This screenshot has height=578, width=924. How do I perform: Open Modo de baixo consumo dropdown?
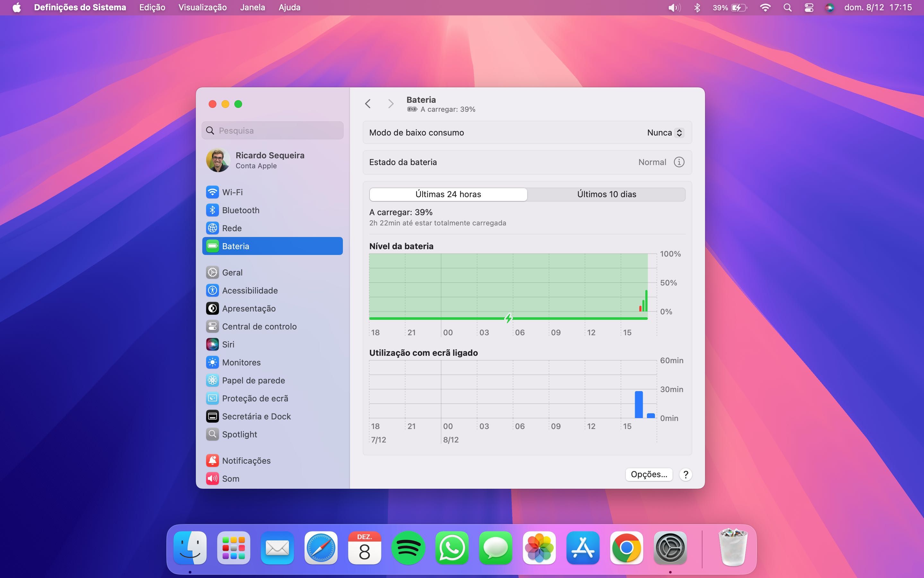click(665, 133)
